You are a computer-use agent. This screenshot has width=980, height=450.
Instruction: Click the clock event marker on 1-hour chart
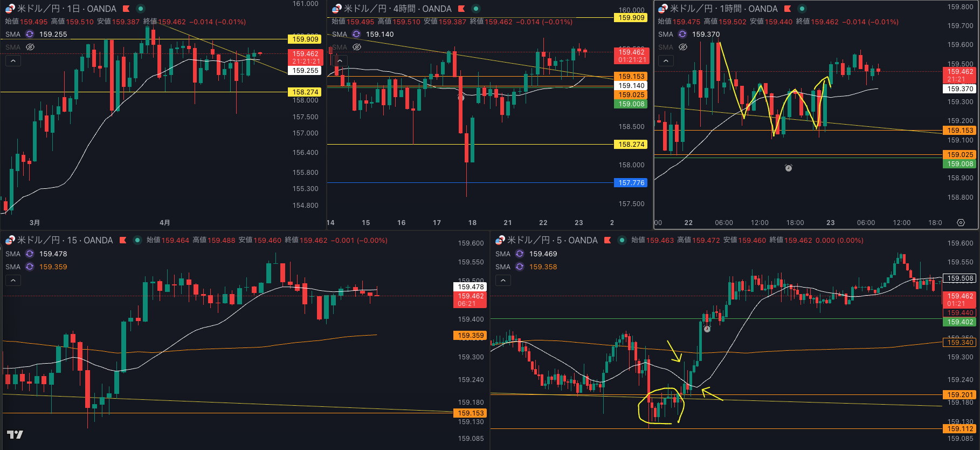coord(788,168)
